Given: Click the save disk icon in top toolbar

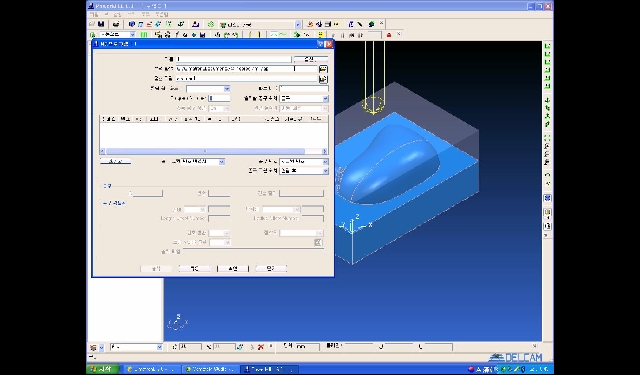Looking at the screenshot, I should tap(101, 24).
